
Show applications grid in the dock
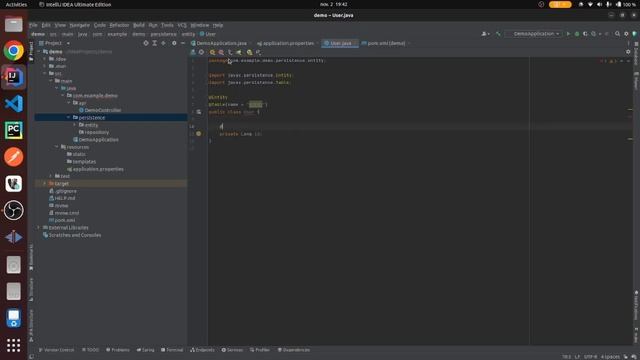(x=13, y=345)
